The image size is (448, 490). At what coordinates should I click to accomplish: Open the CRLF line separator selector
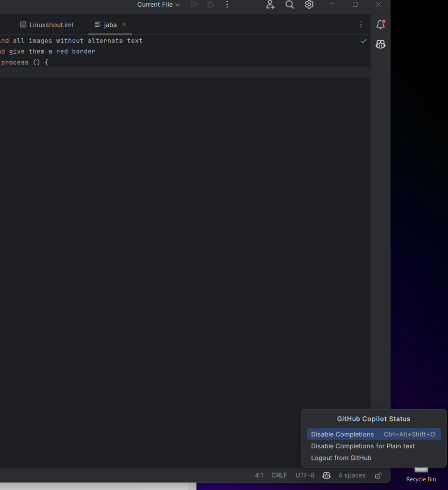[279, 475]
